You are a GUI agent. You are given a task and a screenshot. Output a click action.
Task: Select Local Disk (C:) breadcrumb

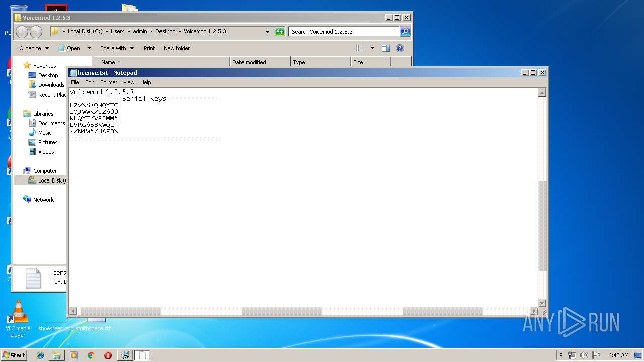click(x=85, y=31)
